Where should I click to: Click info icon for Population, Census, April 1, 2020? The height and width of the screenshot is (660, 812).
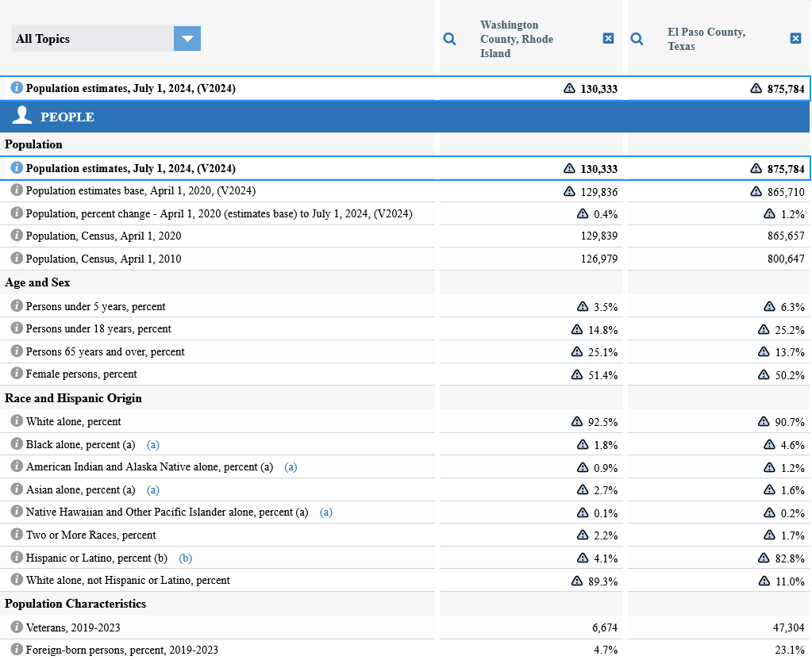click(x=17, y=235)
